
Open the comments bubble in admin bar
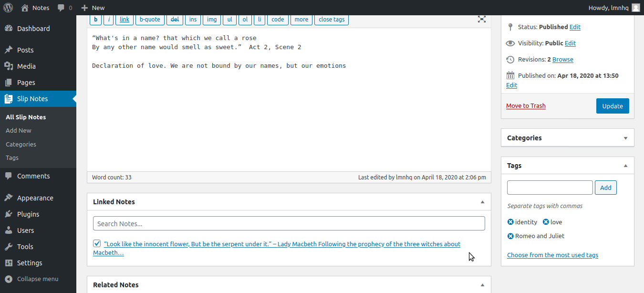click(x=61, y=8)
